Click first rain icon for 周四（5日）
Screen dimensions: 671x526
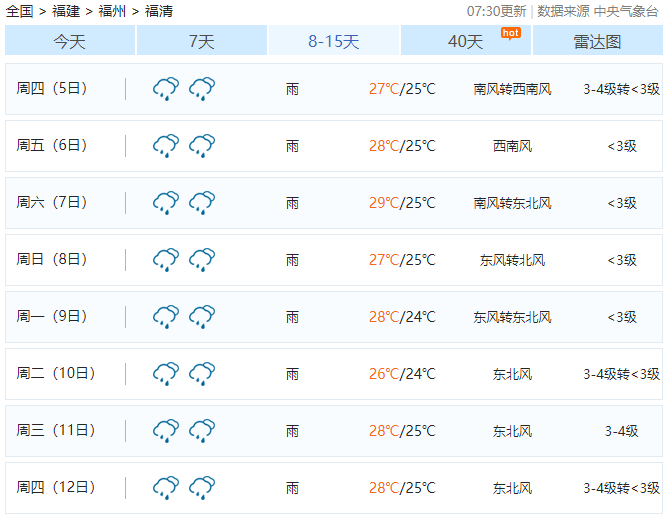(x=166, y=89)
